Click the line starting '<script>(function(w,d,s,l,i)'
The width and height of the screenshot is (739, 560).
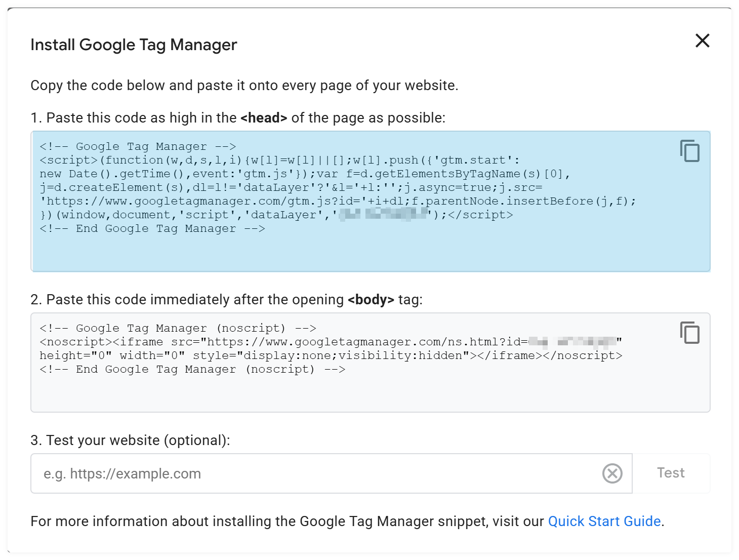pyautogui.click(x=280, y=160)
